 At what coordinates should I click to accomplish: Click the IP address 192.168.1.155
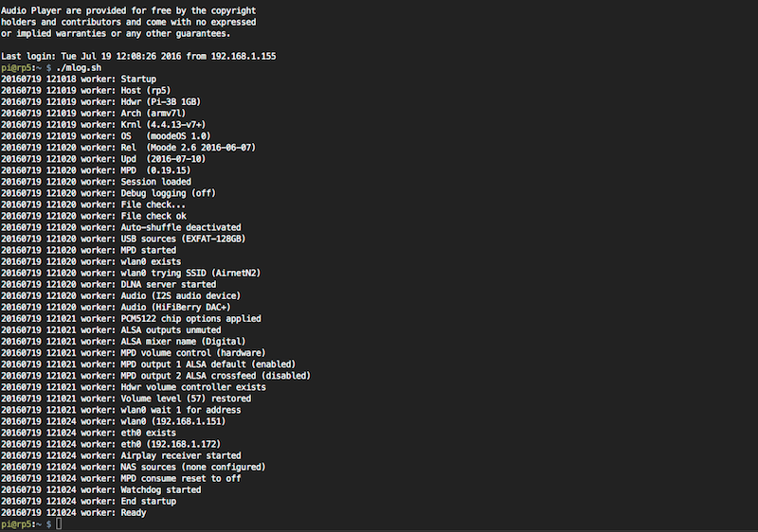tap(244, 56)
